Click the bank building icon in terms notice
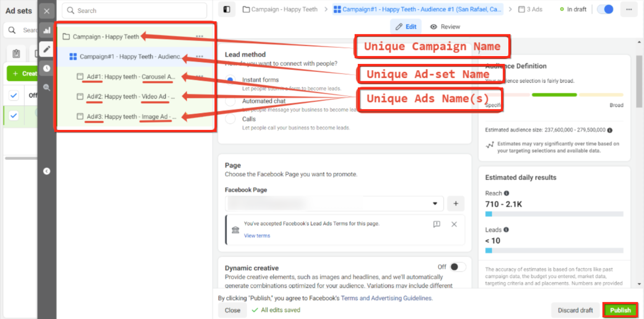 click(235, 230)
